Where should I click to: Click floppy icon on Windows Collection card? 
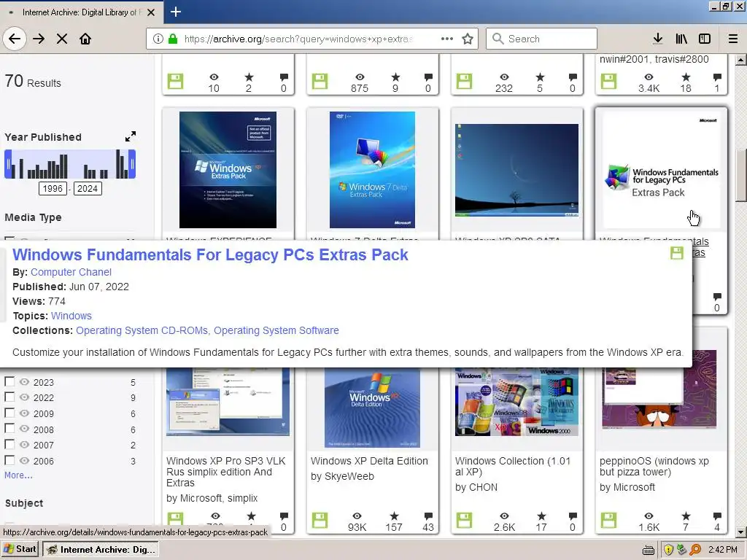click(464, 521)
